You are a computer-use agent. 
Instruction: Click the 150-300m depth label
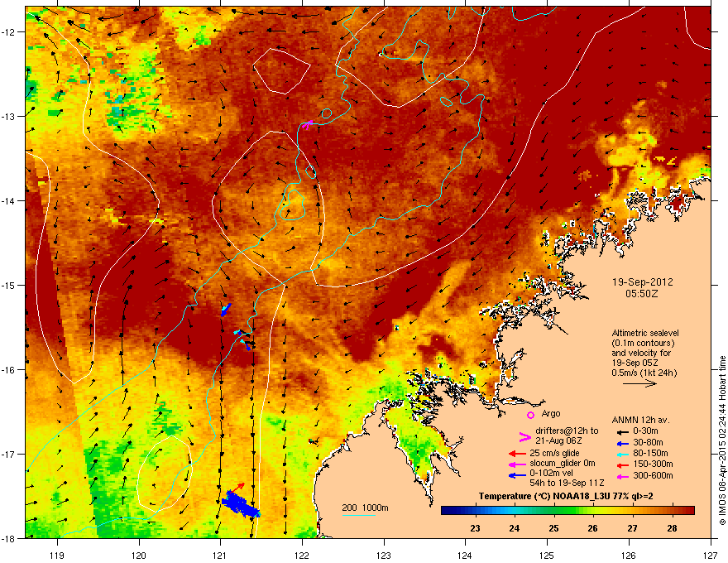coord(653,464)
